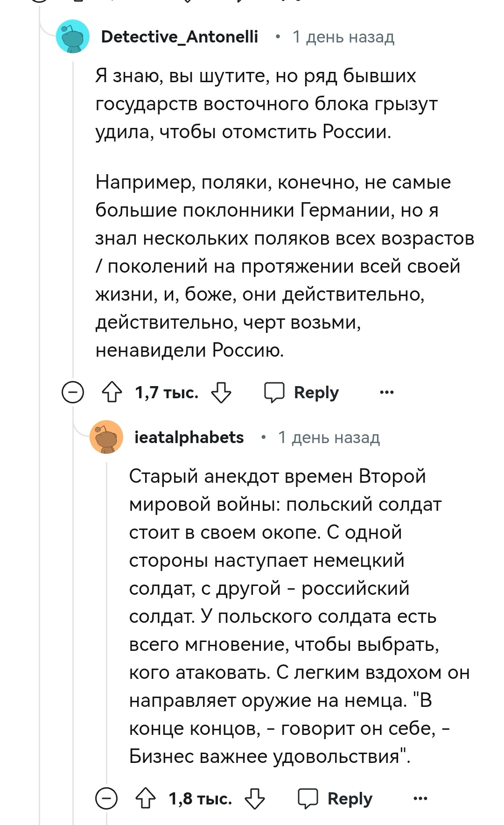Collapse Detective_Antonelli's comment thread
Viewport: 504px width, 825px height.
click(x=73, y=392)
